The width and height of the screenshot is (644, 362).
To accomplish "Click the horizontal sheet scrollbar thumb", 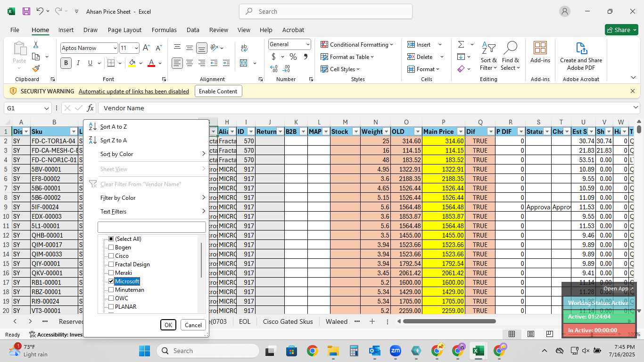I will pyautogui.click(x=449, y=321).
